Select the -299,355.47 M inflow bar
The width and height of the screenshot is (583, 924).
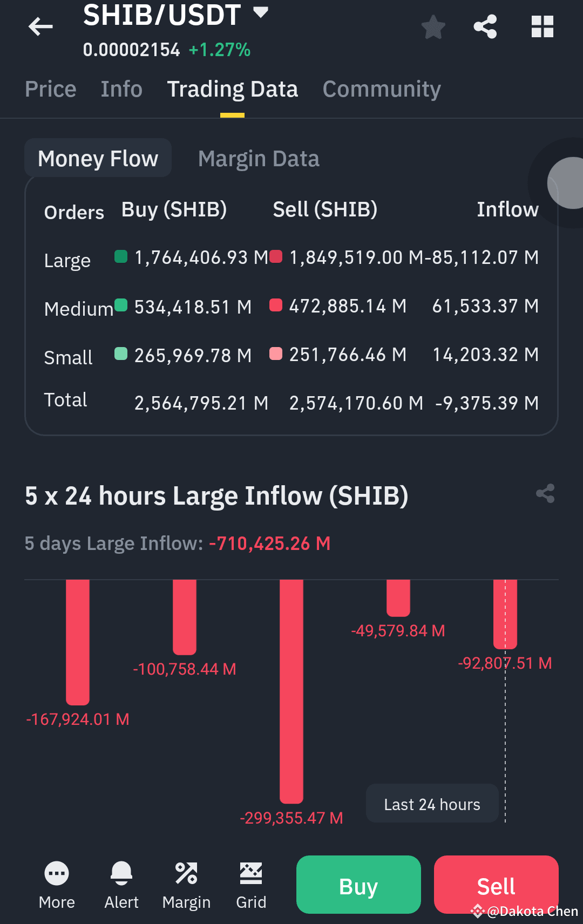[x=291, y=691]
